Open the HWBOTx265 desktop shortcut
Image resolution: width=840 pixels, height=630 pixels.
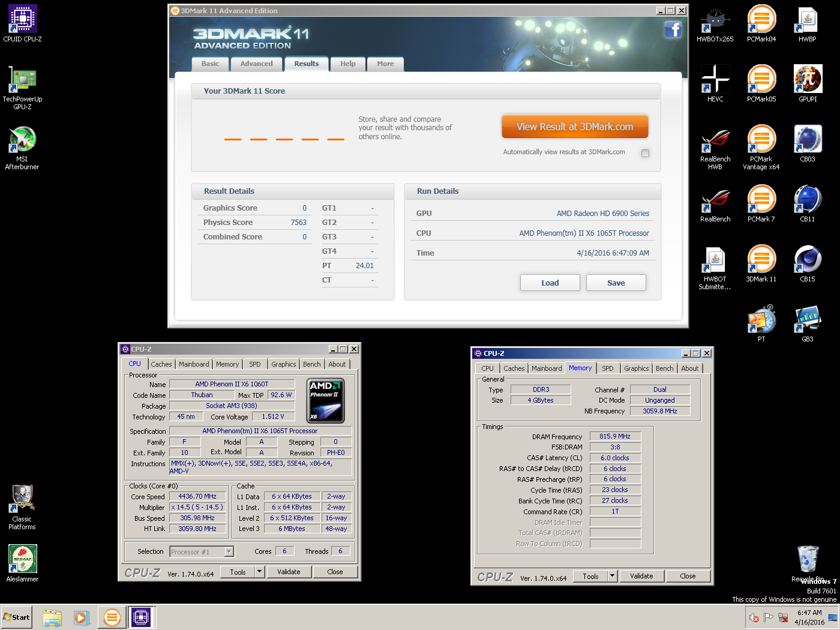pyautogui.click(x=715, y=23)
